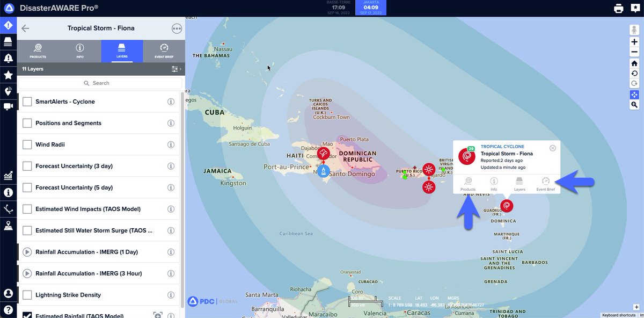644x318 pixels.
Task: Switch to the Products tab in panel
Action: 38,51
